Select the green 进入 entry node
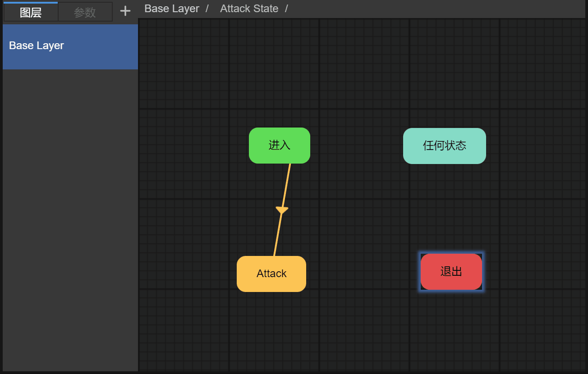Image resolution: width=588 pixels, height=374 pixels. pyautogui.click(x=279, y=145)
